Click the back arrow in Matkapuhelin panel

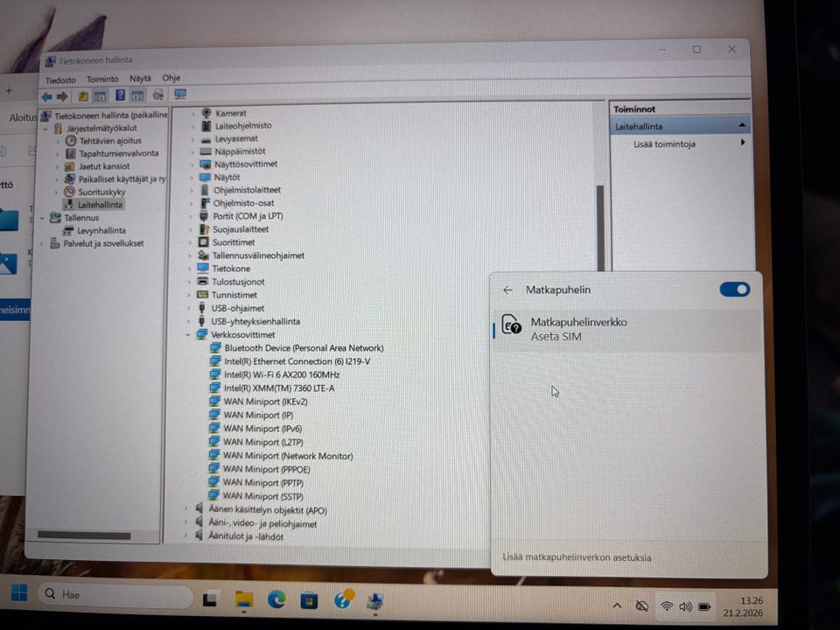tap(507, 290)
